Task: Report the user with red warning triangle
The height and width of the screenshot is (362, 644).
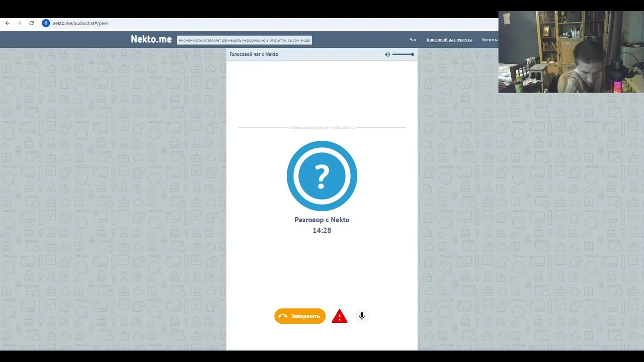Action: click(340, 316)
